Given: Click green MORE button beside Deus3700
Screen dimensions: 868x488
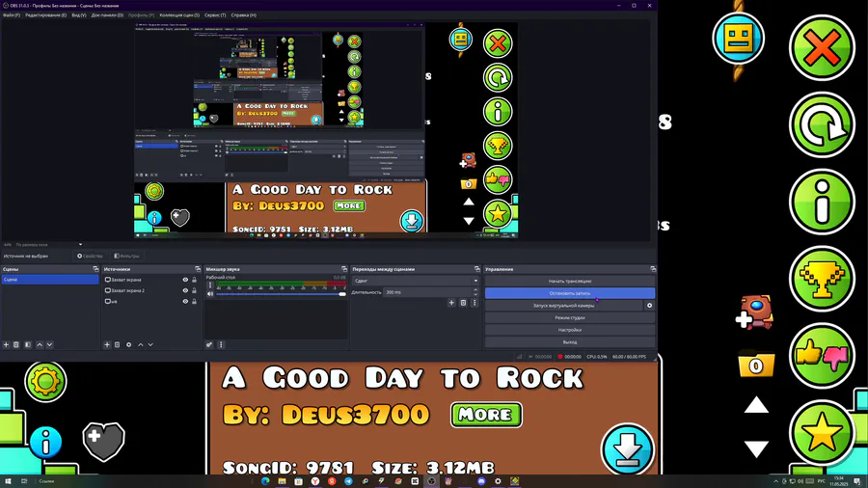Looking at the screenshot, I should tap(486, 415).
